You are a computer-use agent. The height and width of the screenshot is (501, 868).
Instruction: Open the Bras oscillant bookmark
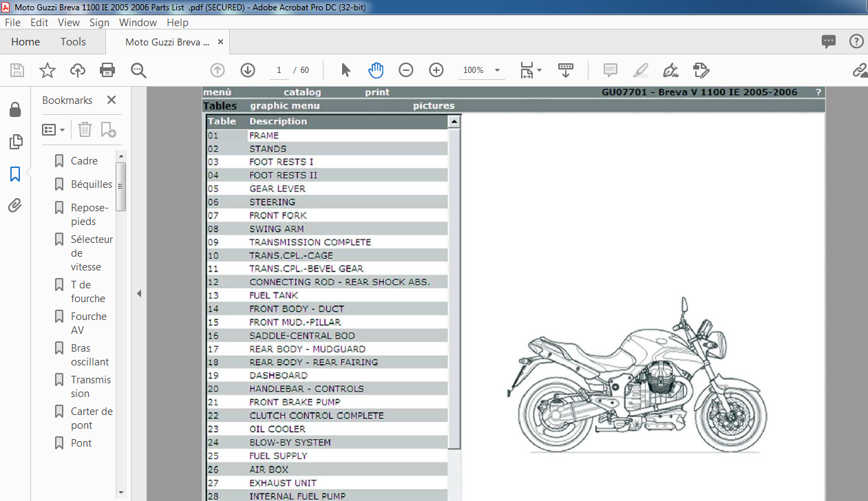tap(89, 355)
